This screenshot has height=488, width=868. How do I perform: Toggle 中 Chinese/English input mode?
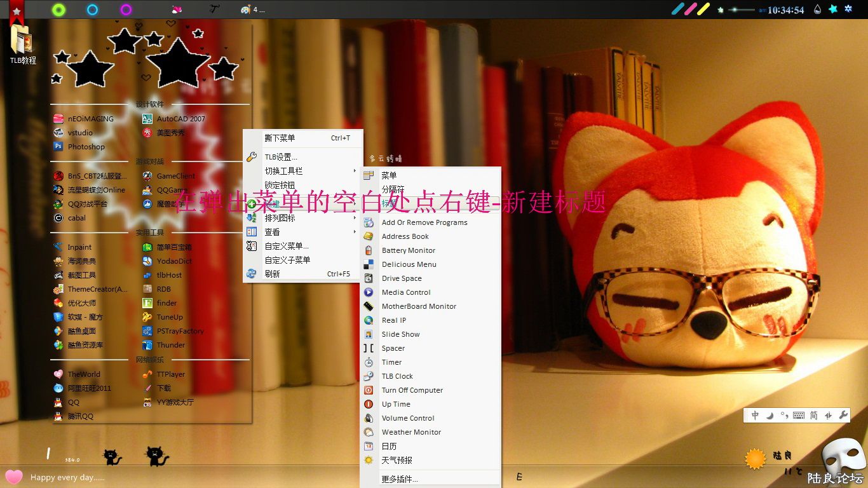(755, 415)
